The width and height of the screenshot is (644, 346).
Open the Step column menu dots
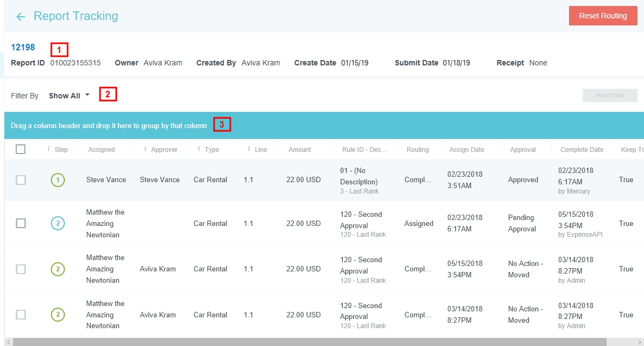(49, 149)
